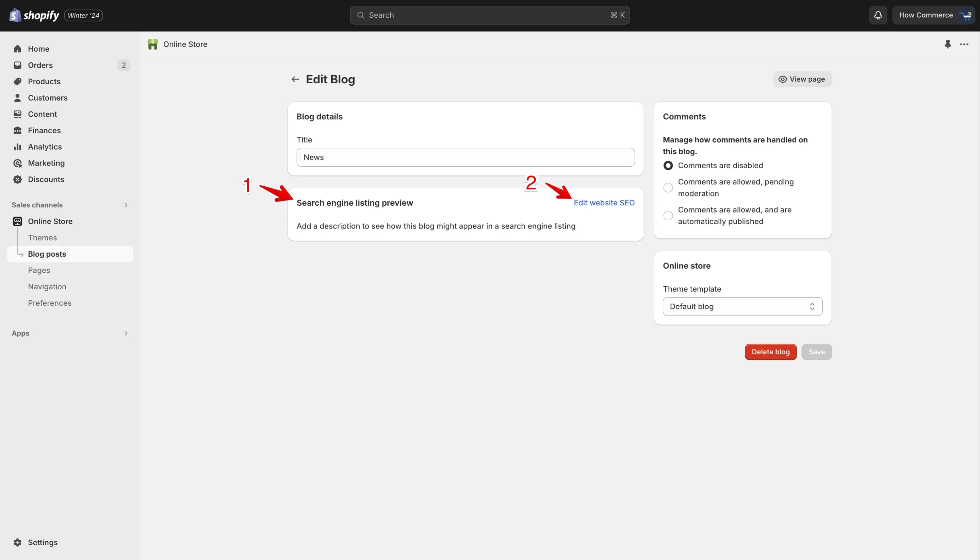Viewport: 980px width, 560px height.
Task: Click the Home icon in sidebar
Action: (x=17, y=49)
